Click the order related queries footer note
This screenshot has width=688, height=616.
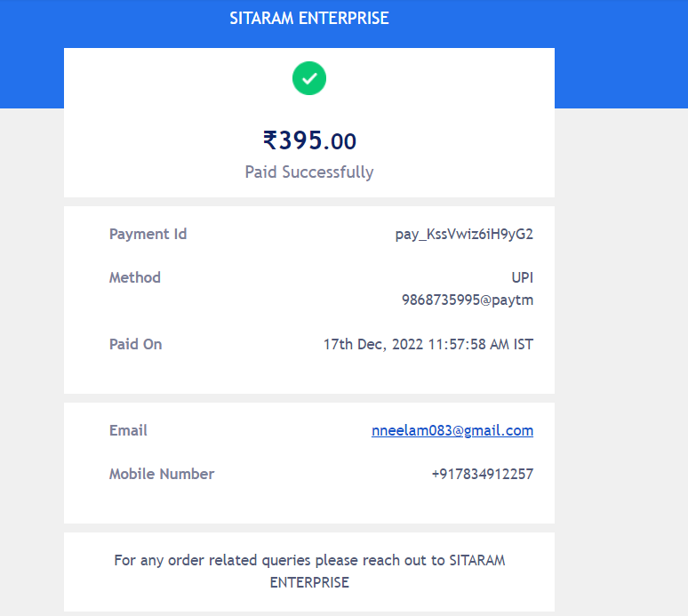coord(309,561)
